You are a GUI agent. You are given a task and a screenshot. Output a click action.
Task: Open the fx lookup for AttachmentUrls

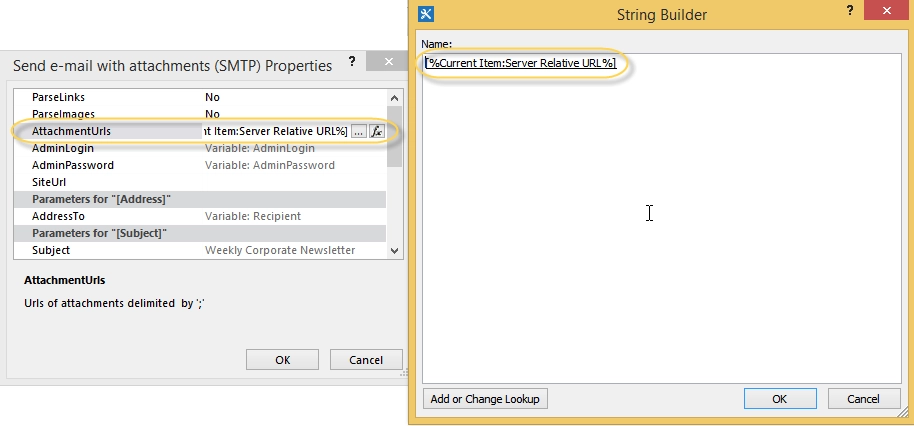point(377,132)
